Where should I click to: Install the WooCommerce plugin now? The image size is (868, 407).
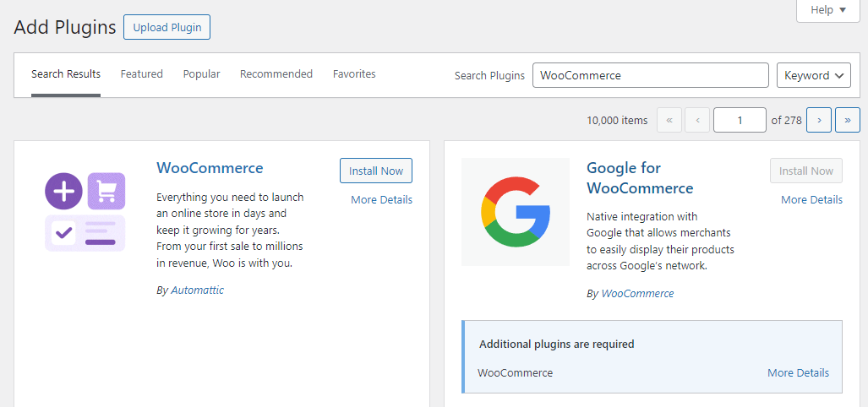coord(376,171)
